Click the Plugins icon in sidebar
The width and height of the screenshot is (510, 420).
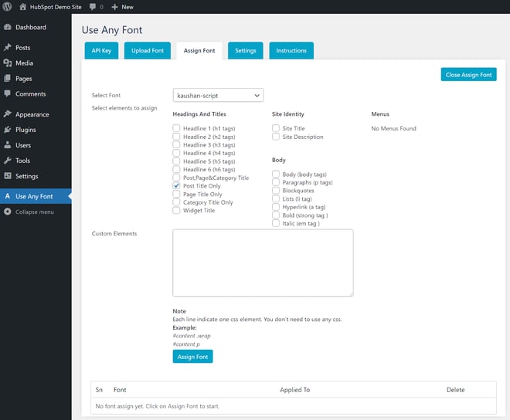pos(7,130)
